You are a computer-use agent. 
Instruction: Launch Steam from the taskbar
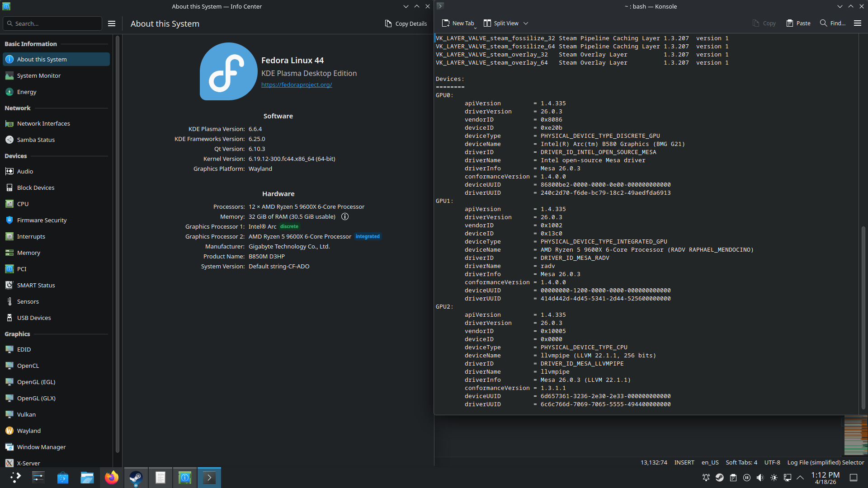(x=136, y=478)
